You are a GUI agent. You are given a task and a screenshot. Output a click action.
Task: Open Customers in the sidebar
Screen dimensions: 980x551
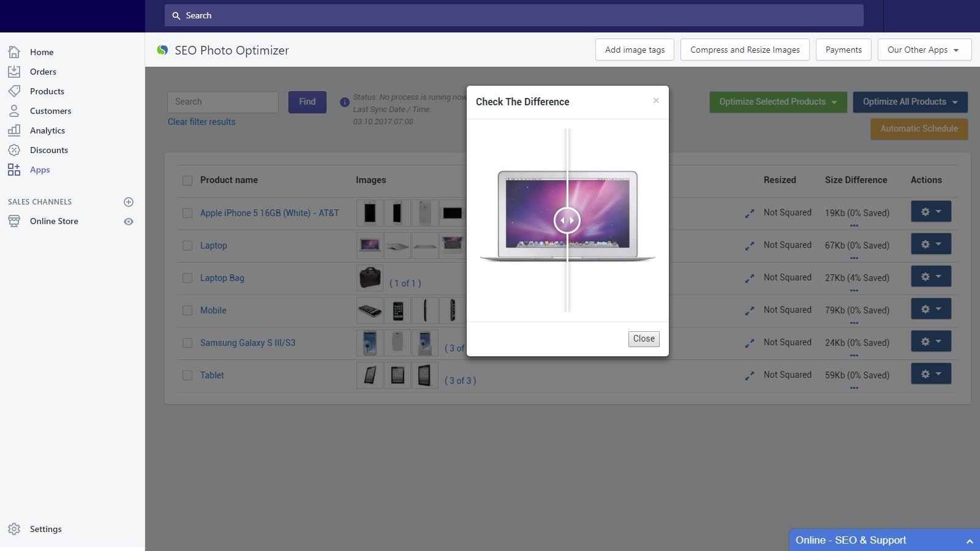50,111
